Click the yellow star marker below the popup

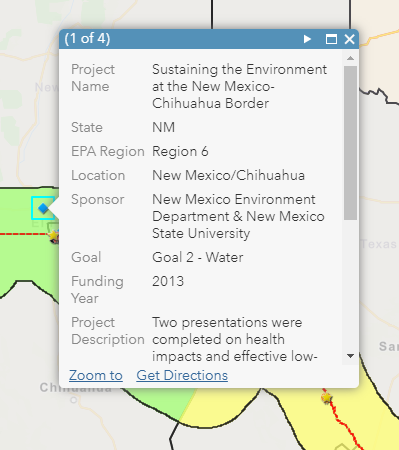click(327, 398)
